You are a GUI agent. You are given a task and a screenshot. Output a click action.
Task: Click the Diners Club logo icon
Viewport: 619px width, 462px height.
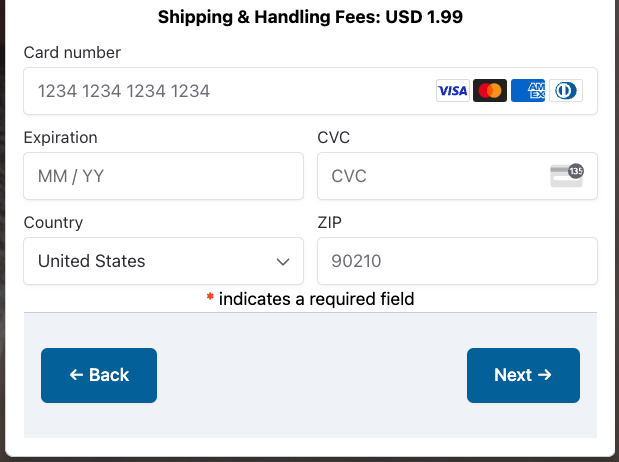pos(566,91)
